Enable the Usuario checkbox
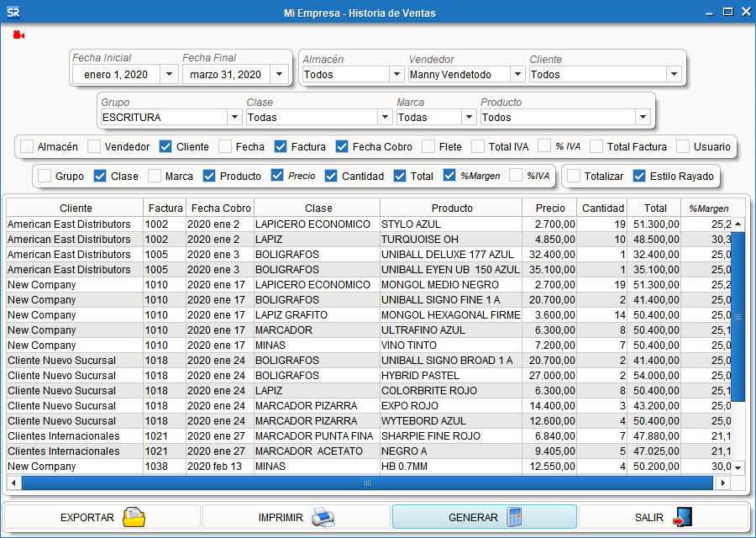This screenshot has width=756, height=538. pos(683,146)
